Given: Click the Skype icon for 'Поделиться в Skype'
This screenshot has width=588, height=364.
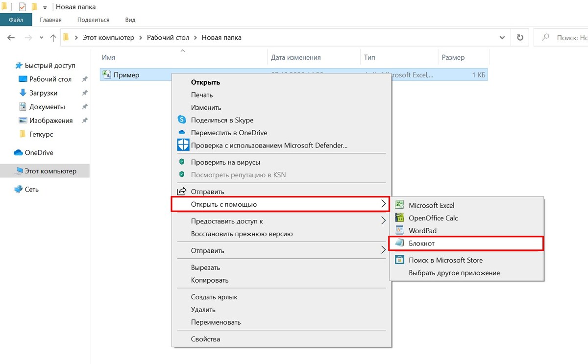Looking at the screenshot, I should 182,120.
